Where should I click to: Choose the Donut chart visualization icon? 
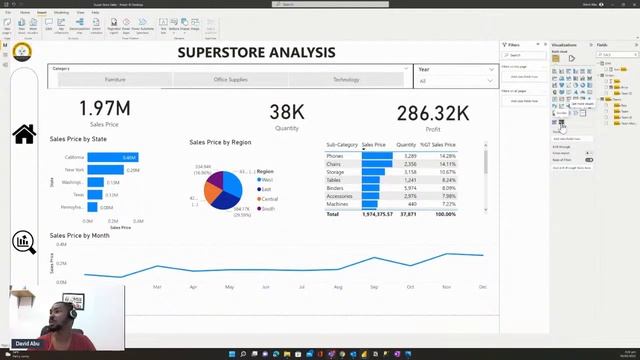click(x=582, y=85)
